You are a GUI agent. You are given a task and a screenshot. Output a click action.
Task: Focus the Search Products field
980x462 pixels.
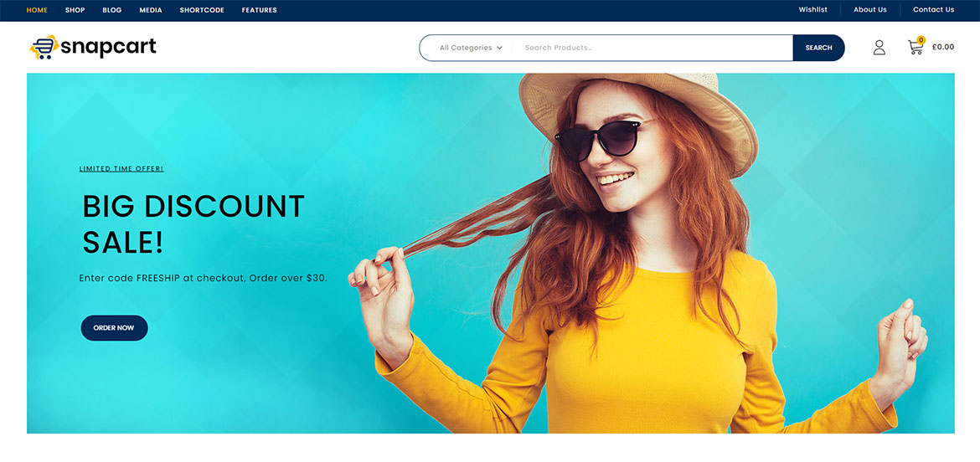652,48
